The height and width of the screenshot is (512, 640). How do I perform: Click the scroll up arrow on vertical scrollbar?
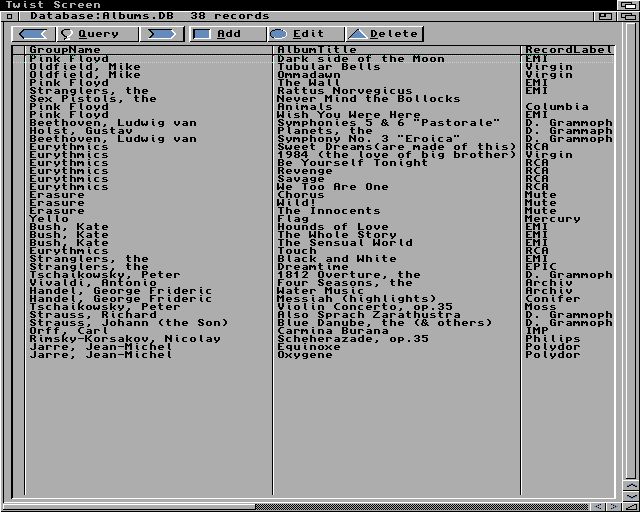click(631, 485)
